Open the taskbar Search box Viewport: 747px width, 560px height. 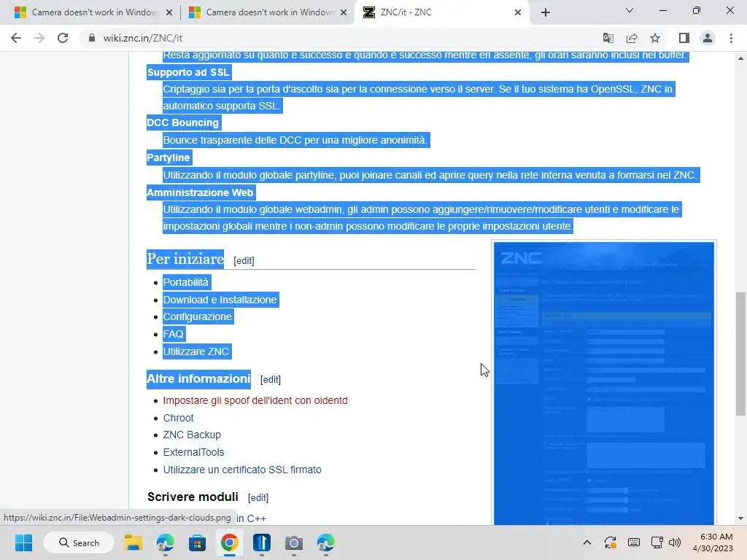coord(79,542)
